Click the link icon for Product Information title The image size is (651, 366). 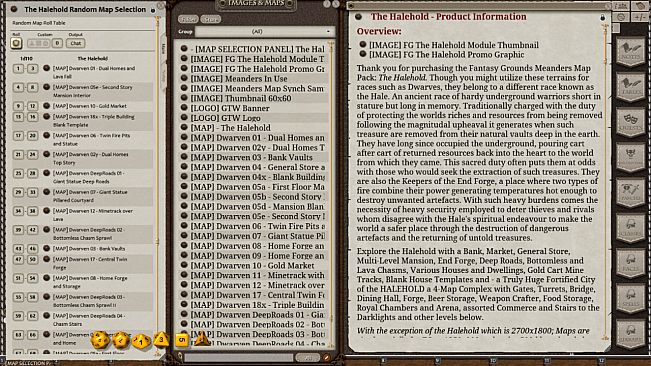coord(359,17)
